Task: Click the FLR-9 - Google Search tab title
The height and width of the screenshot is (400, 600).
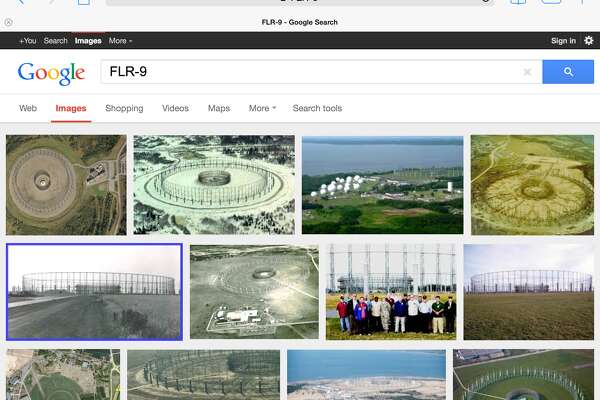Action: click(300, 22)
